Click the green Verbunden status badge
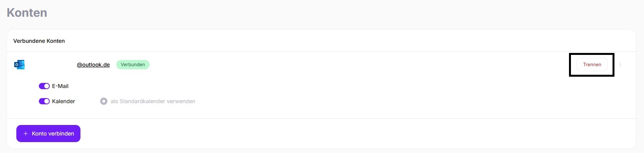 coord(133,65)
